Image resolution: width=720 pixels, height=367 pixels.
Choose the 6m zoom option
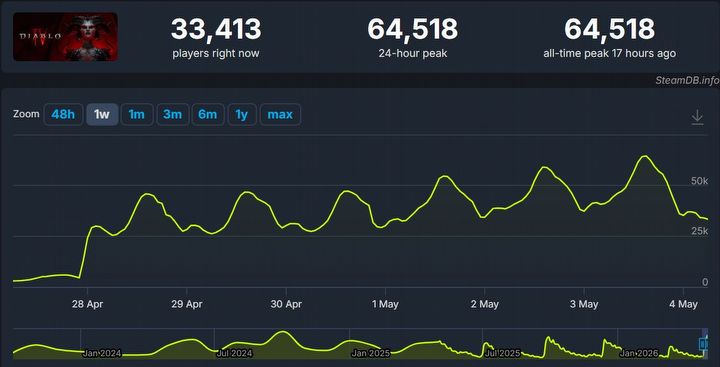208,114
